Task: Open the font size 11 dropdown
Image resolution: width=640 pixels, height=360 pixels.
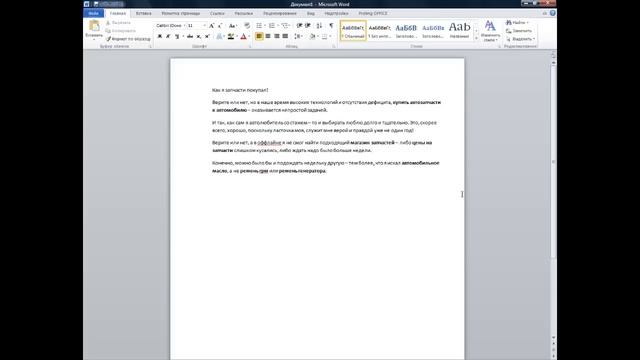Action: pos(204,26)
